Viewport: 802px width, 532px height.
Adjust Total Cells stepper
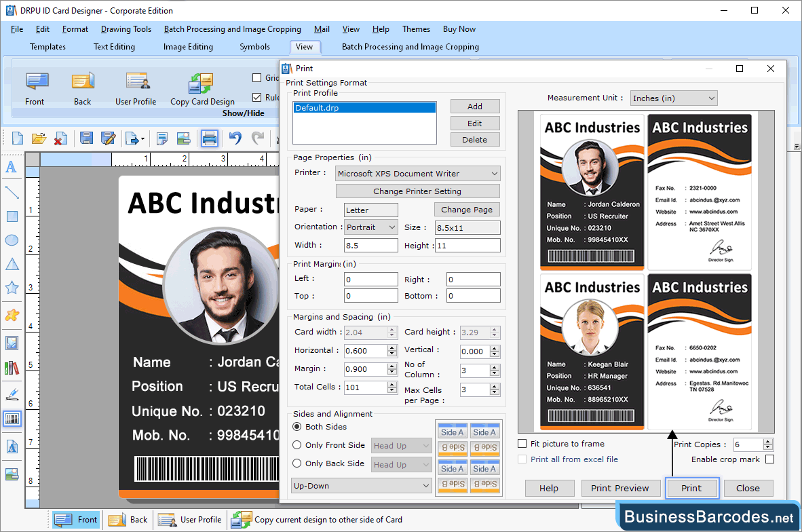(x=392, y=387)
